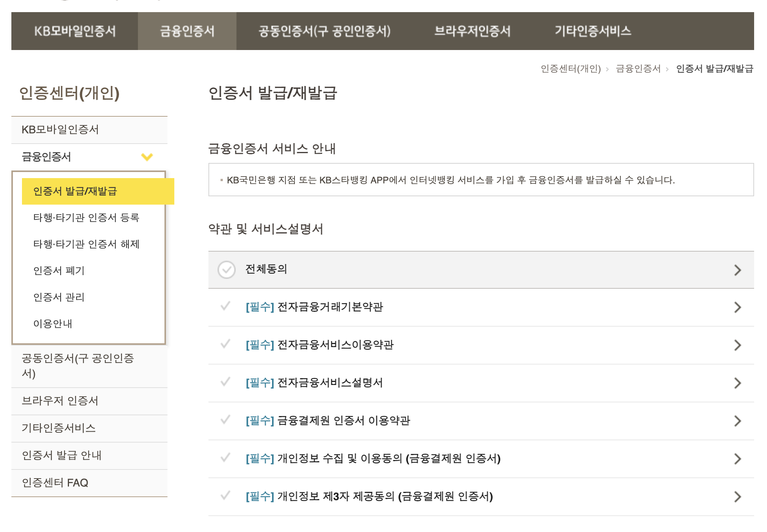The width and height of the screenshot is (767, 532).
Task: Open 금융결제원 인증서 이용약관 arrow
Action: [737, 421]
